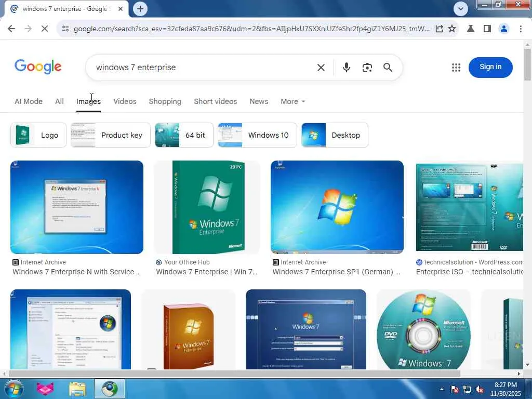Viewport: 532px width, 399px height.
Task: Open the Chrome Labs flask icon
Action: pos(471,29)
